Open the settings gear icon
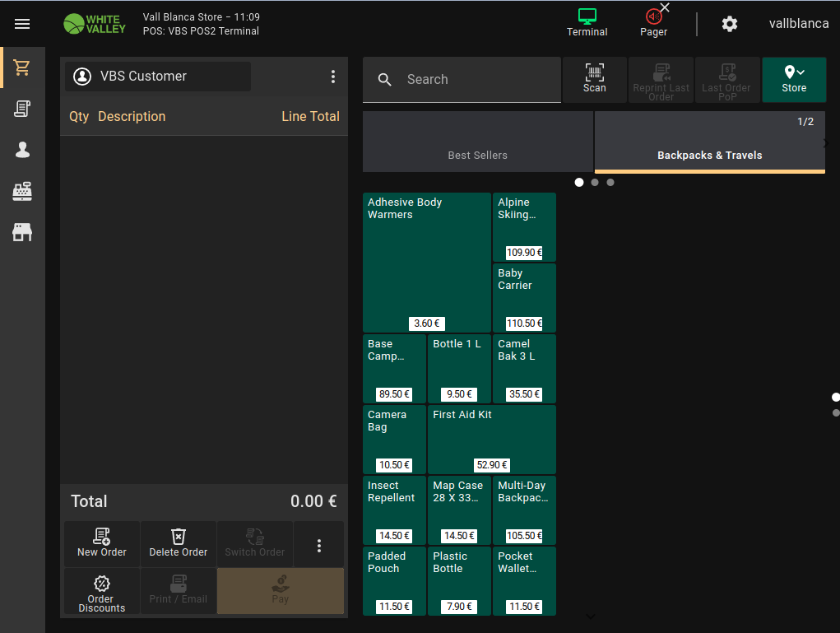This screenshot has width=840, height=633. tap(729, 24)
